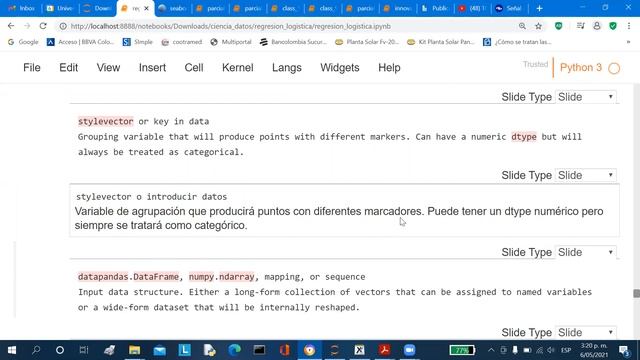Close the active notebook tab

point(147,8)
